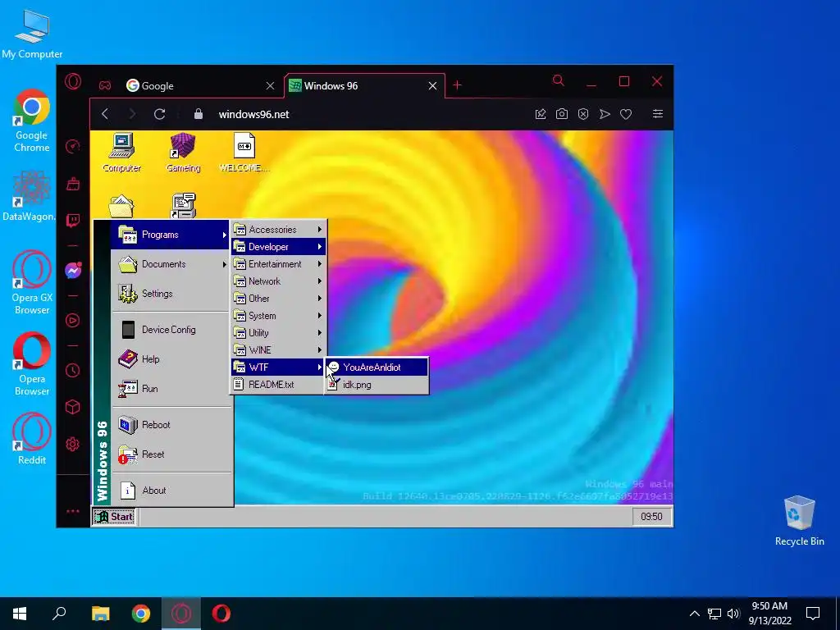Viewport: 840px width, 630px height.
Task: Open Windows Start menu on host taskbar
Action: point(20,614)
